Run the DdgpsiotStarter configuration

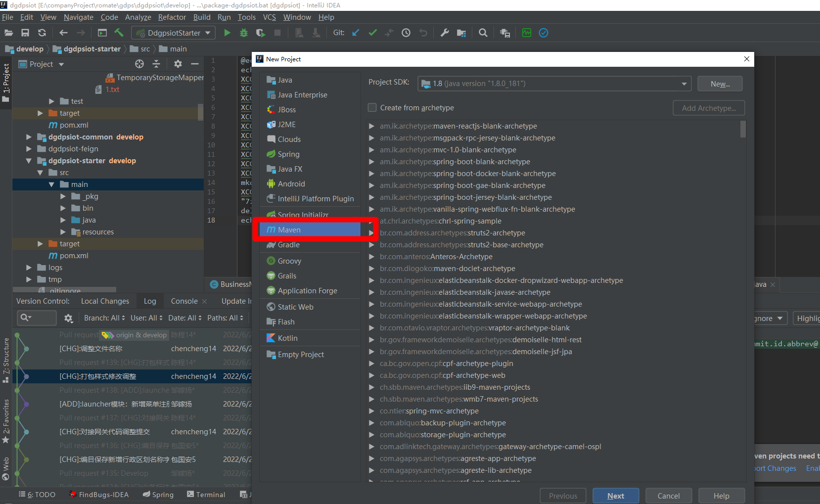(227, 33)
